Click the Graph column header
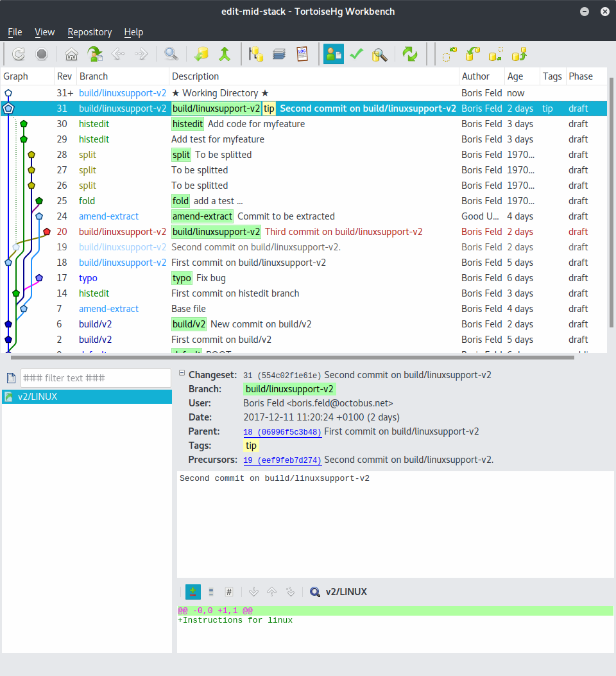The image size is (616, 676). pyautogui.click(x=27, y=76)
